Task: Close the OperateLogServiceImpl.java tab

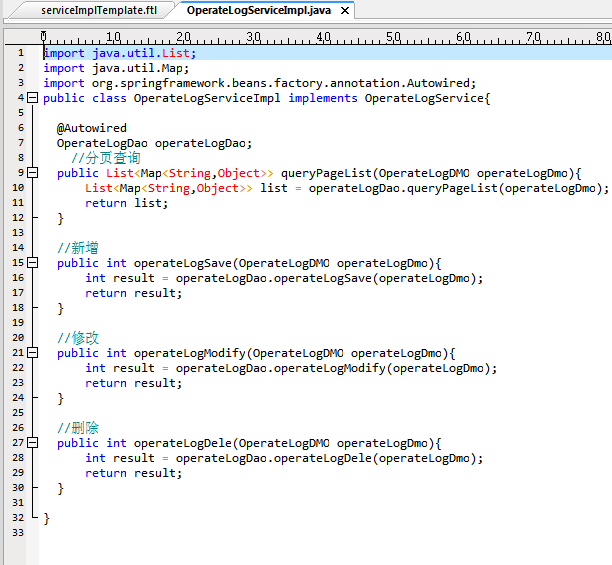Action: pyautogui.click(x=345, y=11)
